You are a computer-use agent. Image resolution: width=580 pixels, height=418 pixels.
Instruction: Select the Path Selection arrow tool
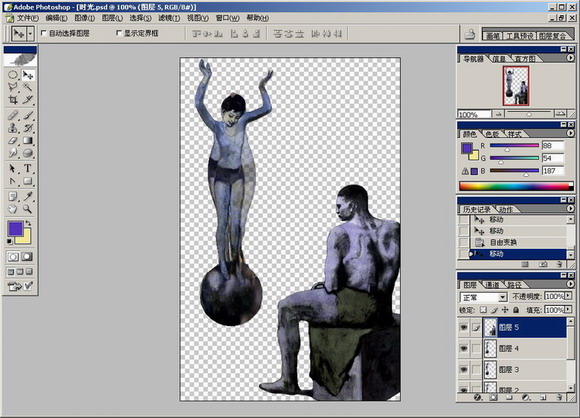pyautogui.click(x=13, y=169)
